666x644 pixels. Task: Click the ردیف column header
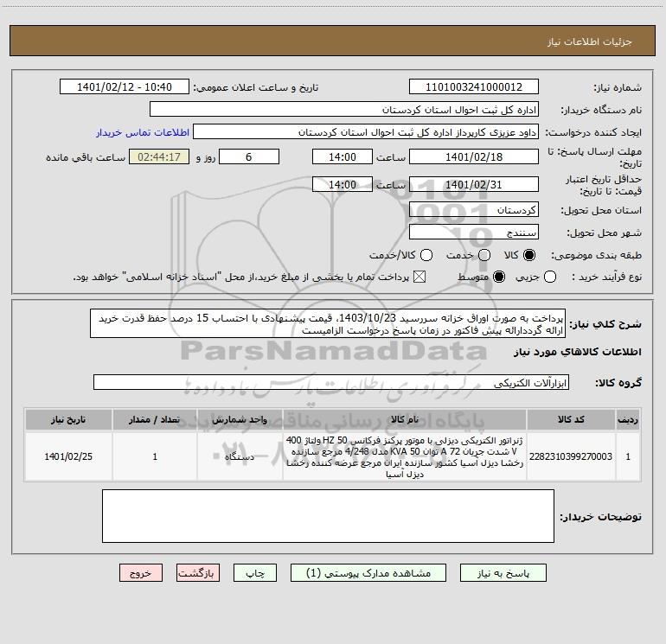(x=628, y=420)
